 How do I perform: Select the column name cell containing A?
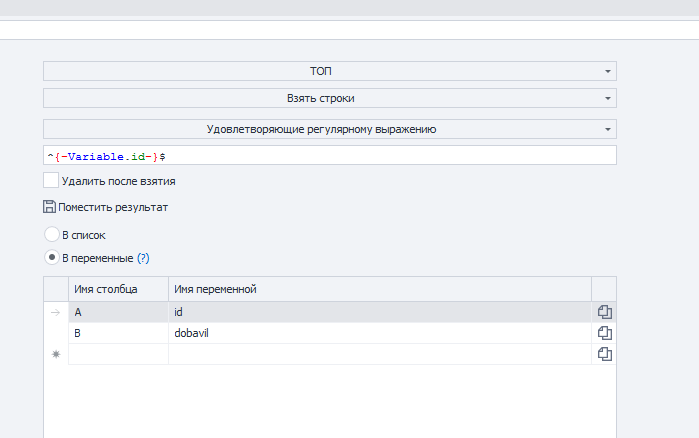118,312
